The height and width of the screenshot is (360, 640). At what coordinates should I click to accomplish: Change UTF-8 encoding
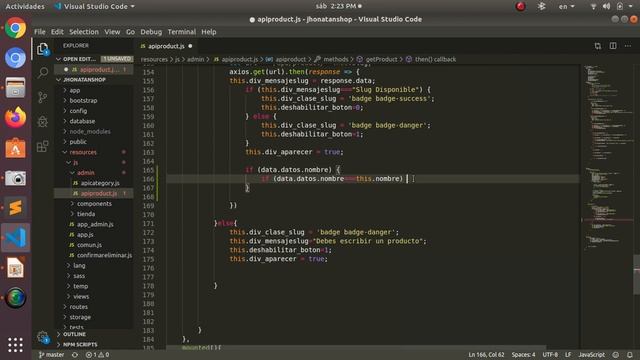click(x=550, y=355)
